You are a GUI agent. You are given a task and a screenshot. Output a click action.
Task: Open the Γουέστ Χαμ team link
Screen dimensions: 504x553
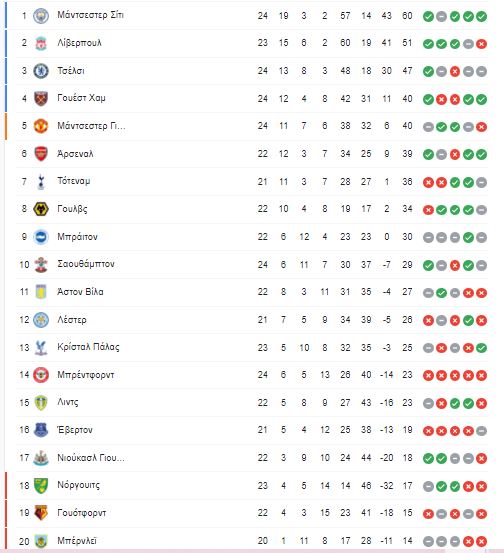pyautogui.click(x=81, y=98)
